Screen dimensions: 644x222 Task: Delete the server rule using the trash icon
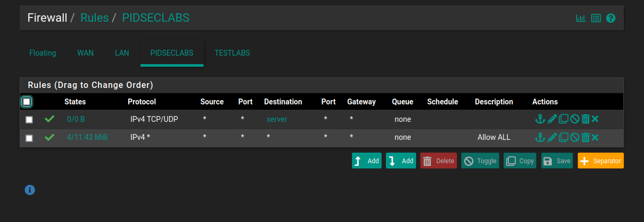tap(585, 119)
